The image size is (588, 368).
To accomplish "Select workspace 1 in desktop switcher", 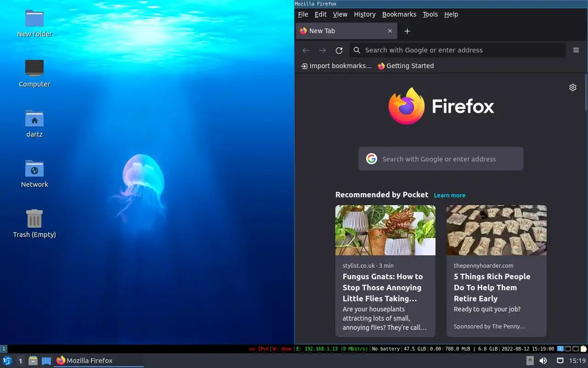I will [x=20, y=361].
